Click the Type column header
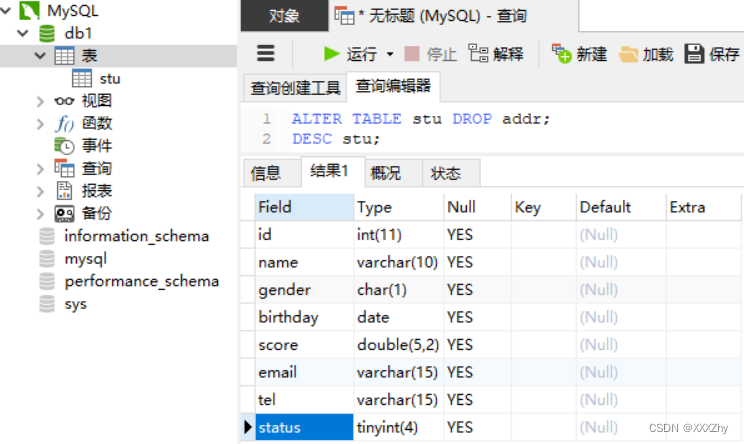The image size is (744, 444). click(399, 207)
